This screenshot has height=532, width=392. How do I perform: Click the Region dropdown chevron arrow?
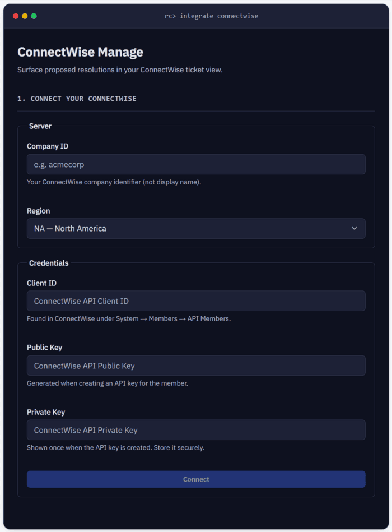coord(354,229)
